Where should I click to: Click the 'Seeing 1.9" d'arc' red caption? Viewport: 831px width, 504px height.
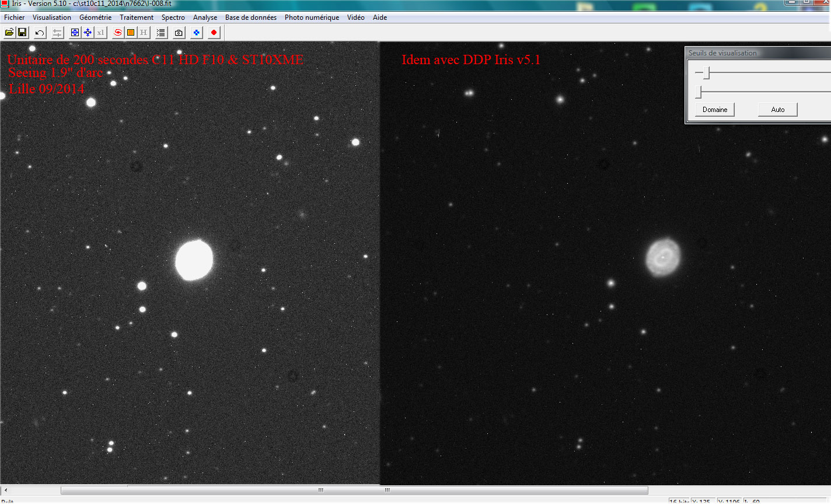coord(55,73)
